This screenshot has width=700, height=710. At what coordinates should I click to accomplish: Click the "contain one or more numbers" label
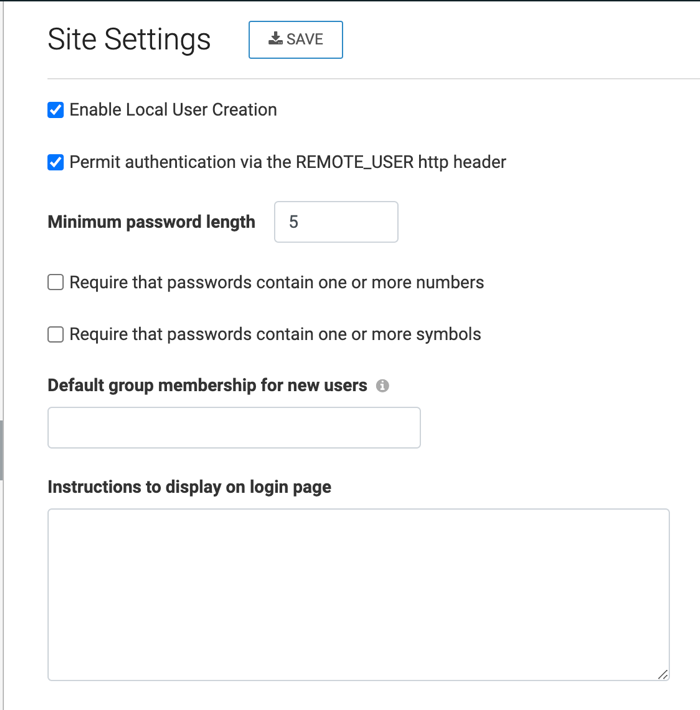277,283
